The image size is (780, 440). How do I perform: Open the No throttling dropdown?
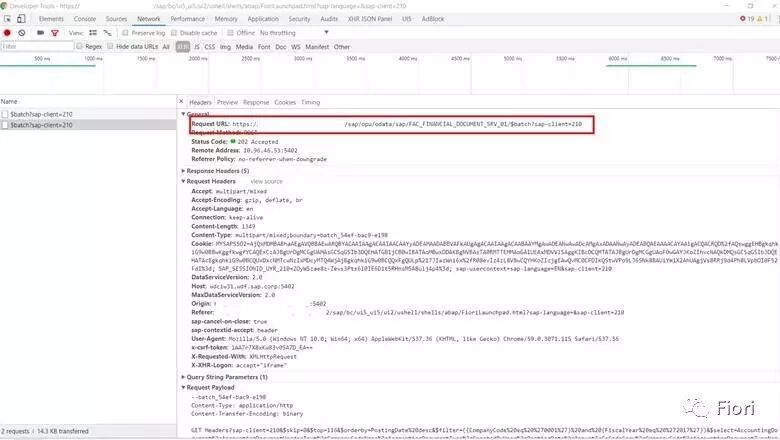[x=294, y=33]
